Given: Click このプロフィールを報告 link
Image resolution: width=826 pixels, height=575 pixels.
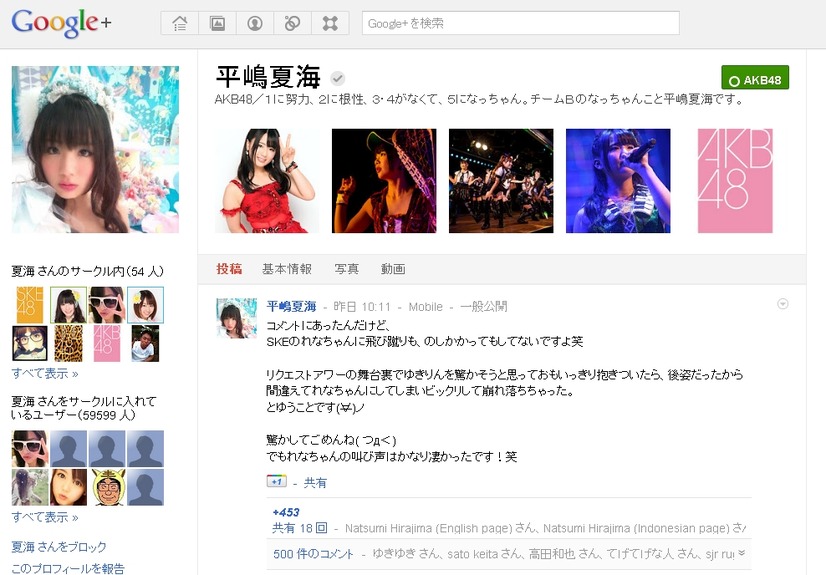Looking at the screenshot, I should coord(68,569).
